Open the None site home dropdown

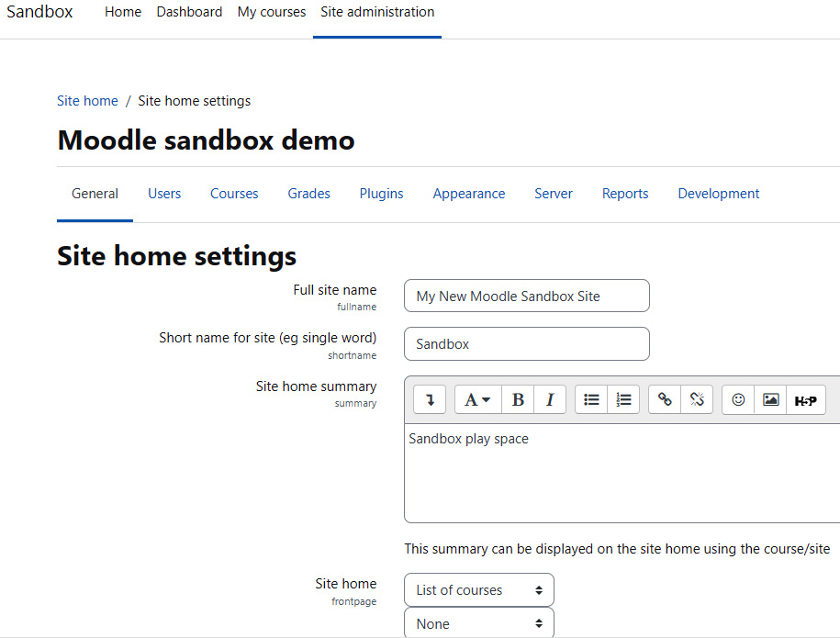point(479,623)
